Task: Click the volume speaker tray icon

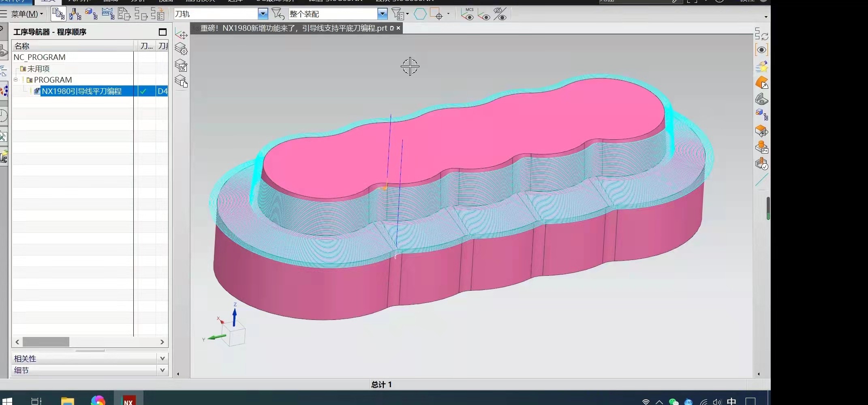Action: point(717,402)
